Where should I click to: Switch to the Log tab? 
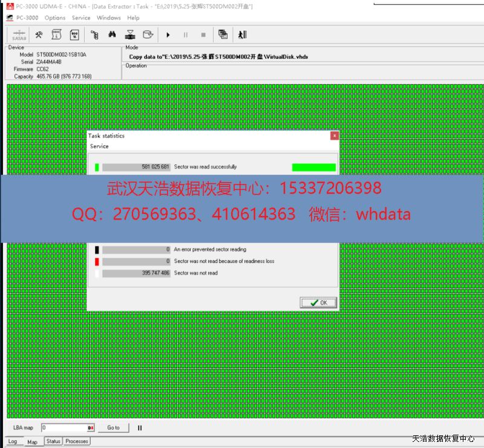(x=12, y=441)
